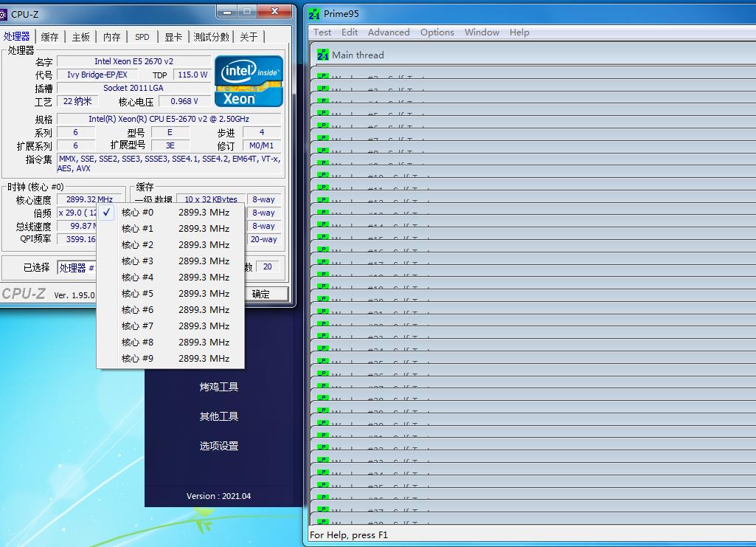Image resolution: width=756 pixels, height=547 pixels.
Task: Select 核心 #4 in the core list
Action: (x=137, y=277)
